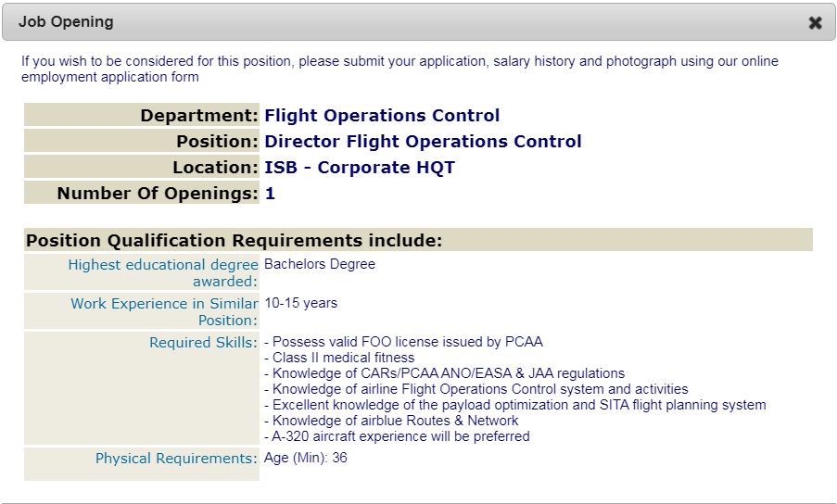
Task: Click the Position label
Action: point(217,142)
